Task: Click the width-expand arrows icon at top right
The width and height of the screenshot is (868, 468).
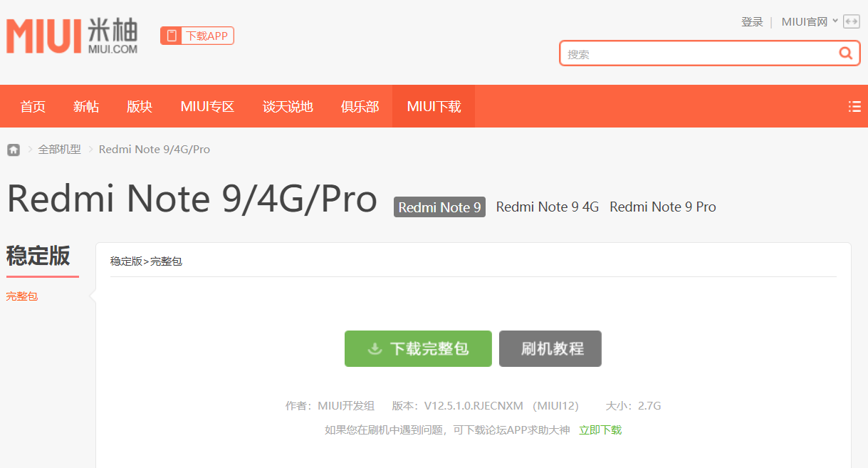Action: click(851, 21)
